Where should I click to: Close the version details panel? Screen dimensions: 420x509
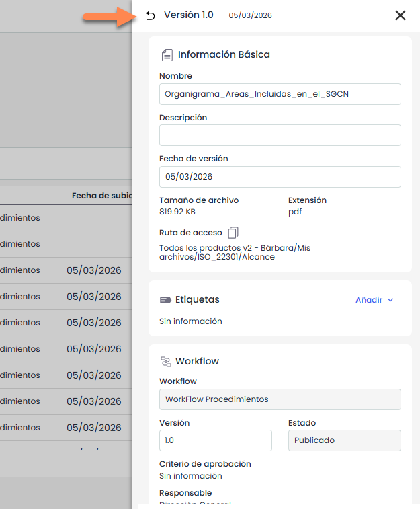click(401, 15)
